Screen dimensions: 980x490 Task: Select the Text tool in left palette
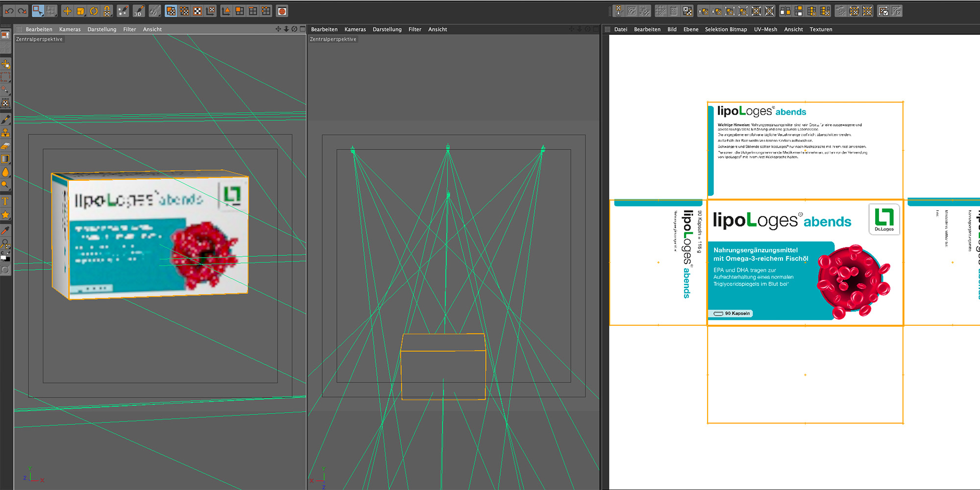coord(5,201)
